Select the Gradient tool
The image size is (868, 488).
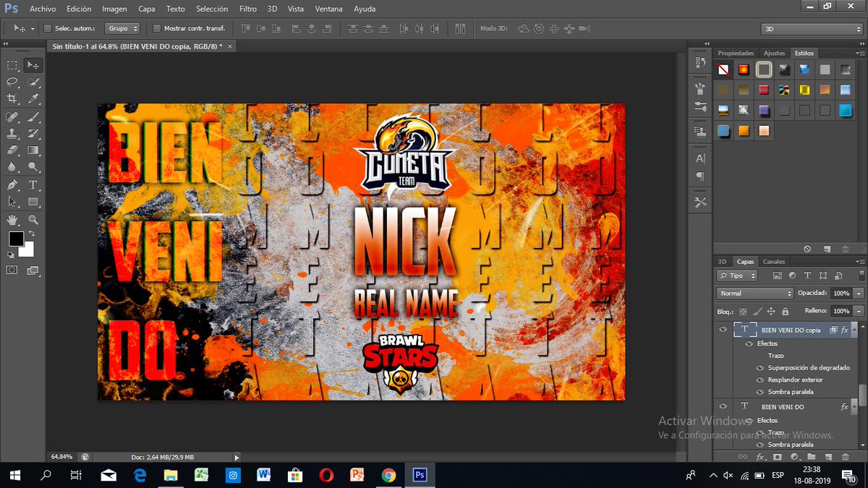coord(33,150)
